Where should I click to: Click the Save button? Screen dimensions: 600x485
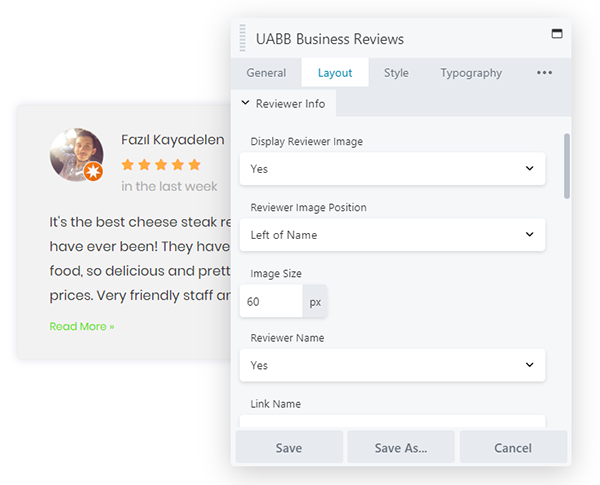tap(289, 447)
